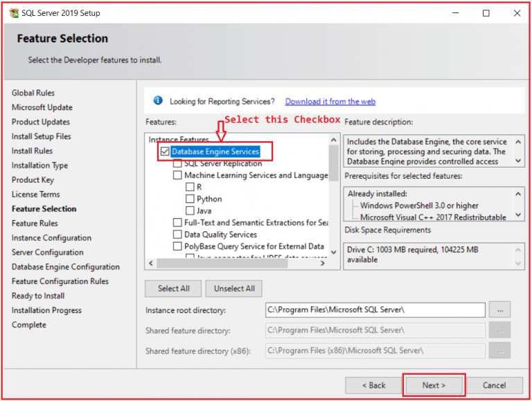Select Complete step in sidebar
532x401 pixels.
click(29, 325)
